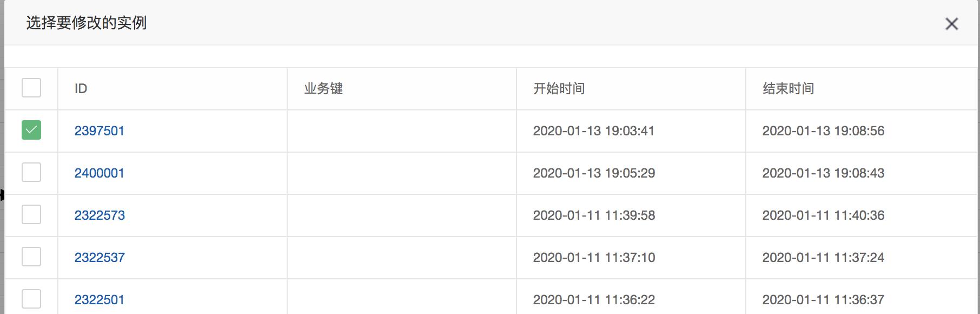Click the 结束时间 column header
980x314 pixels.
click(789, 89)
